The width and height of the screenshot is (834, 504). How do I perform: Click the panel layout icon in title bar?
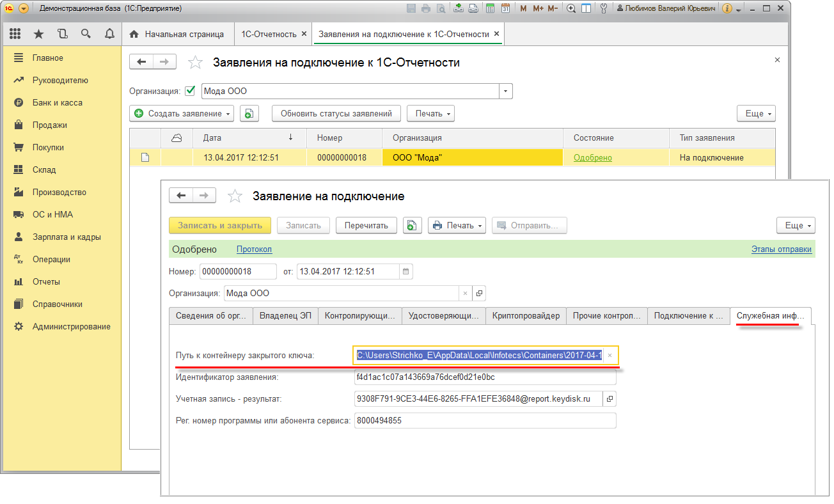[586, 8]
